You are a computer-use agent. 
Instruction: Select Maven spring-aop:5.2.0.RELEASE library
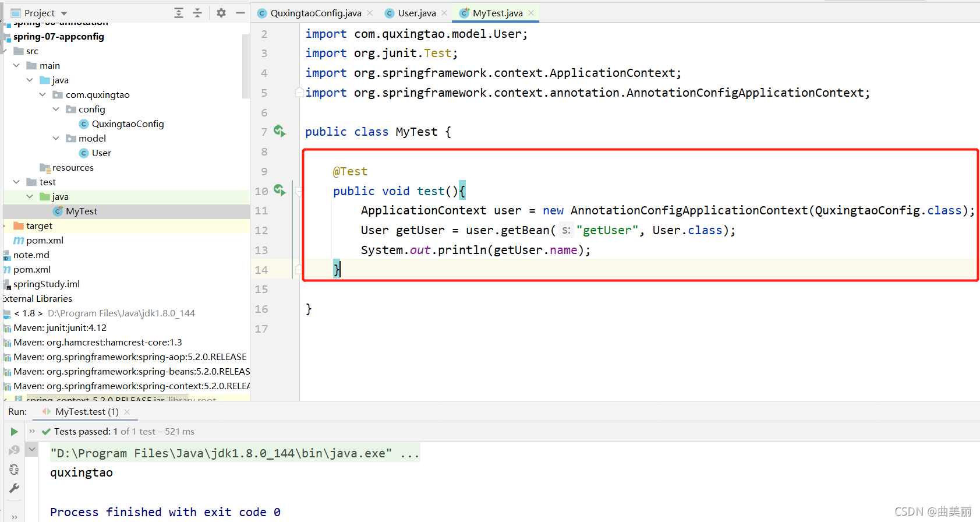[130, 357]
